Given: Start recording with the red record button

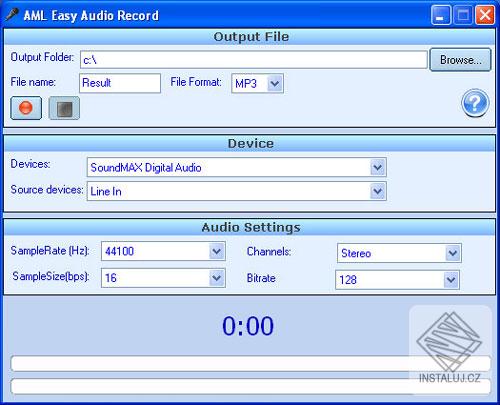Looking at the screenshot, I should pyautogui.click(x=26, y=108).
